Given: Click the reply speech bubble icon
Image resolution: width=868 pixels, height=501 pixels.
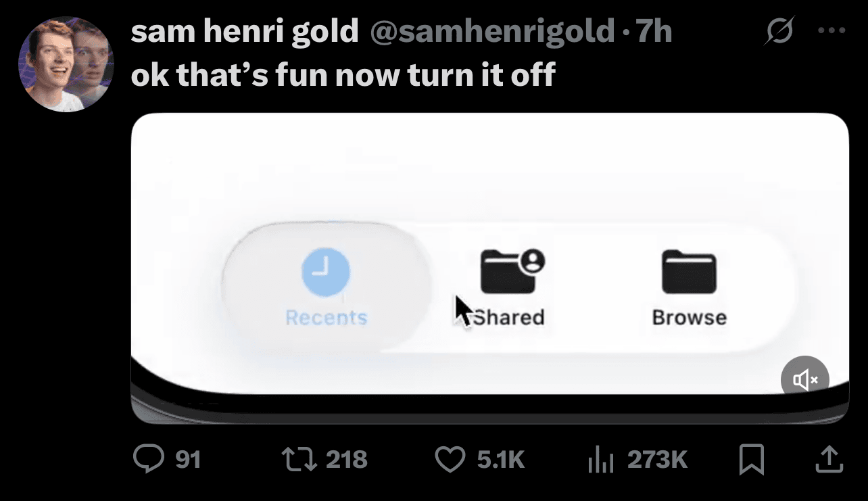Looking at the screenshot, I should [149, 458].
